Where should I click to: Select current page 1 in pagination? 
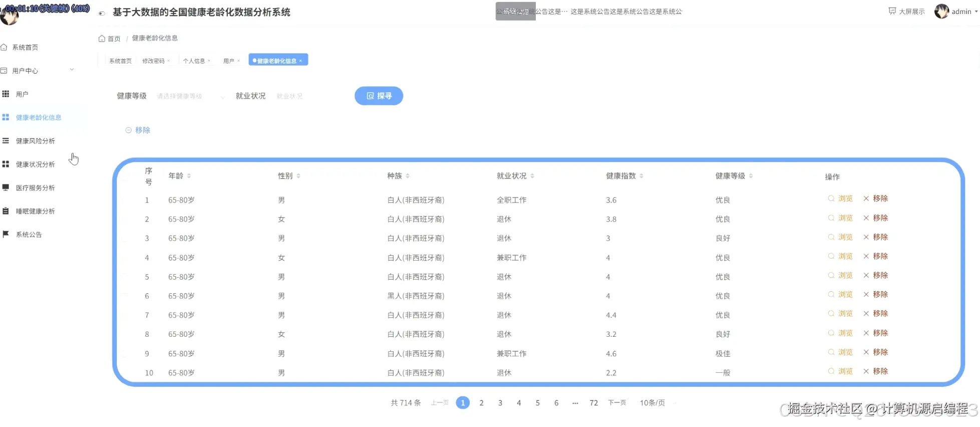[x=463, y=403]
